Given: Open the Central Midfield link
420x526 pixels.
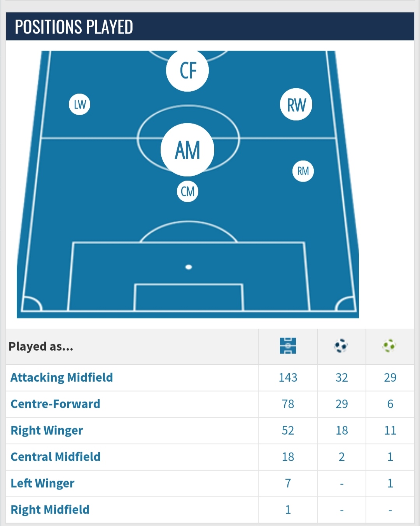Looking at the screenshot, I should 56,457.
